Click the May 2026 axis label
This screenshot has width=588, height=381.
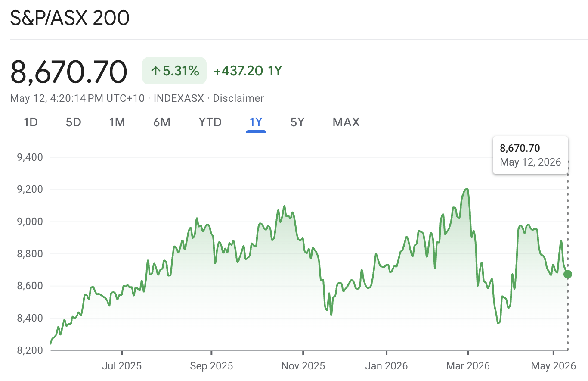point(554,366)
